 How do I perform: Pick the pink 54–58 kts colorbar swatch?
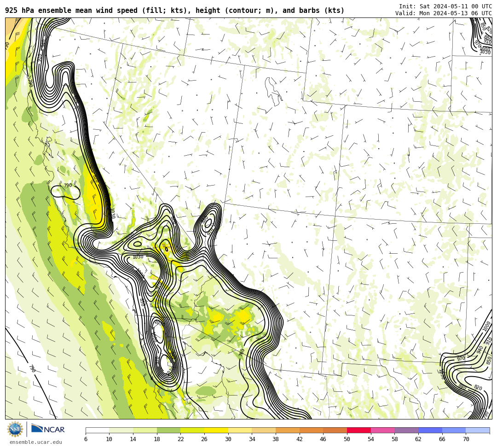tap(382, 430)
